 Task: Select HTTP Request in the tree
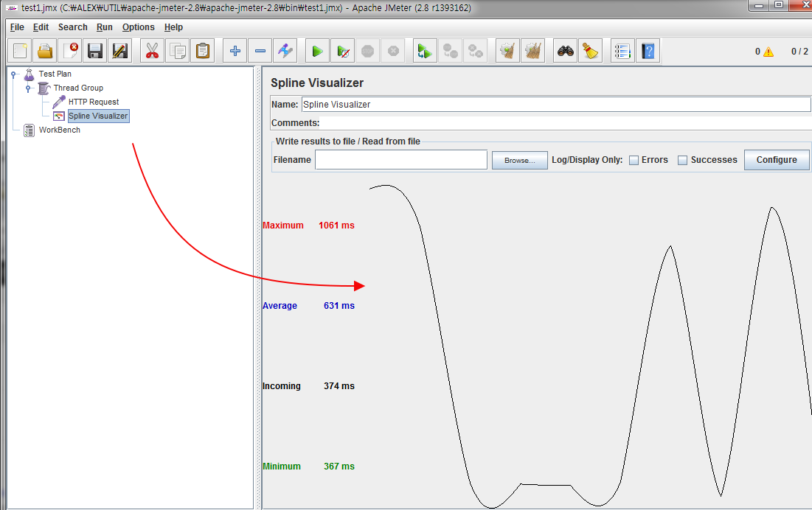94,102
